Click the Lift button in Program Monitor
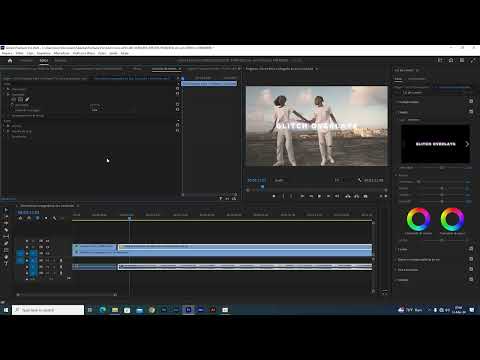480x360 pixels. [348, 196]
